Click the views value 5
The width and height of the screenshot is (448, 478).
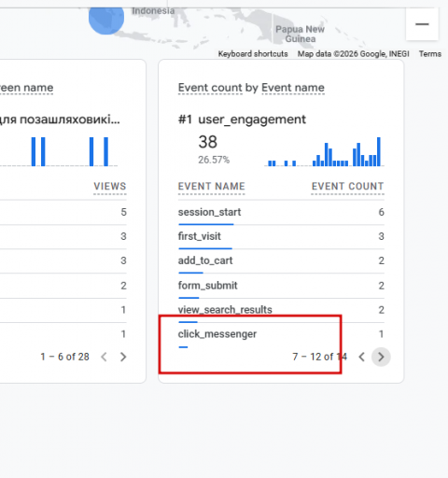[x=123, y=212]
